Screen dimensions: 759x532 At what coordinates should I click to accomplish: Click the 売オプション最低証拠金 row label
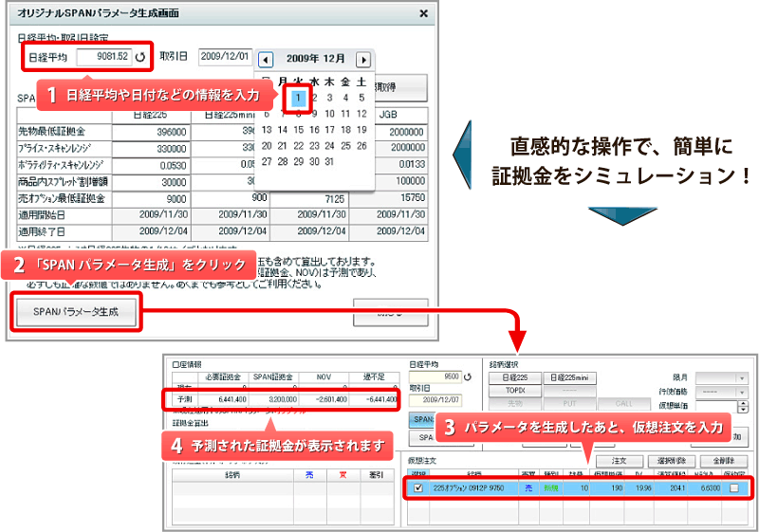pyautogui.click(x=61, y=198)
